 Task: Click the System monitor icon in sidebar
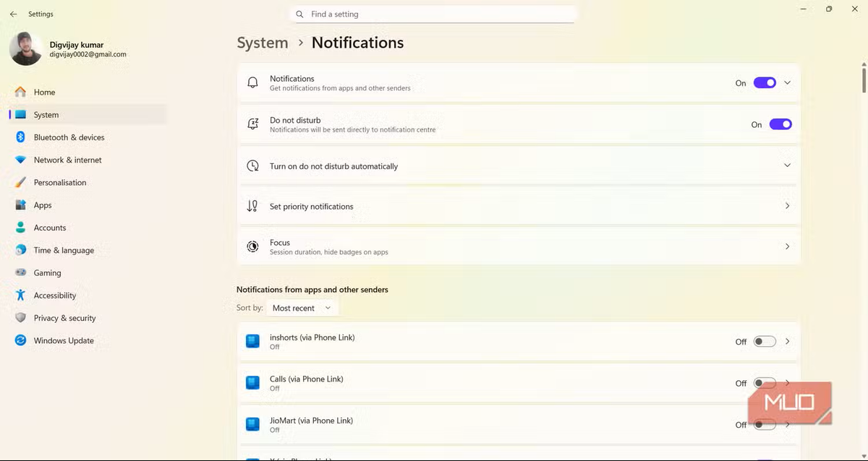[20, 115]
